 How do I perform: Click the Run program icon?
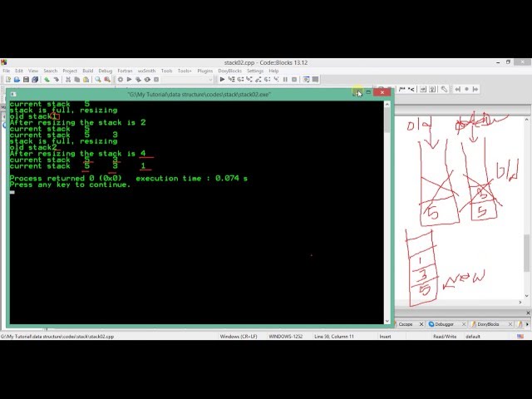coord(130,80)
